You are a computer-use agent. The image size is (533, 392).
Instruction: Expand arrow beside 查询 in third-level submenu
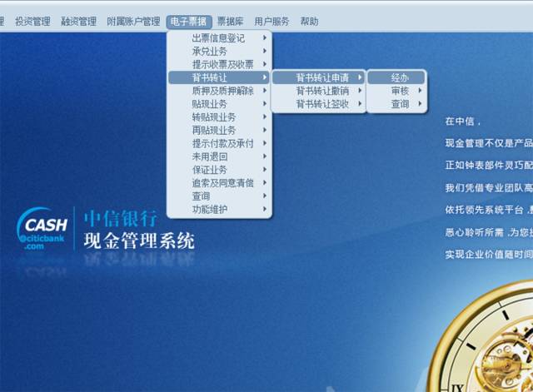[420, 103]
